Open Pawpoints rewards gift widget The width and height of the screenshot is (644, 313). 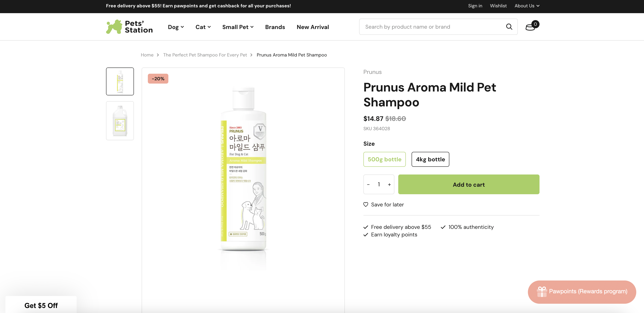pyautogui.click(x=581, y=292)
